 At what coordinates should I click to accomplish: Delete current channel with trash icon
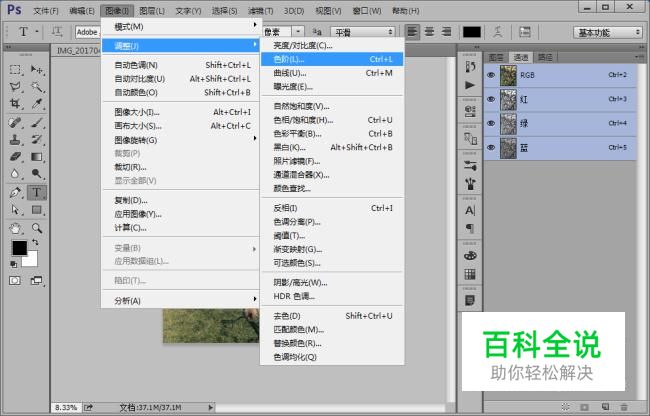623,407
